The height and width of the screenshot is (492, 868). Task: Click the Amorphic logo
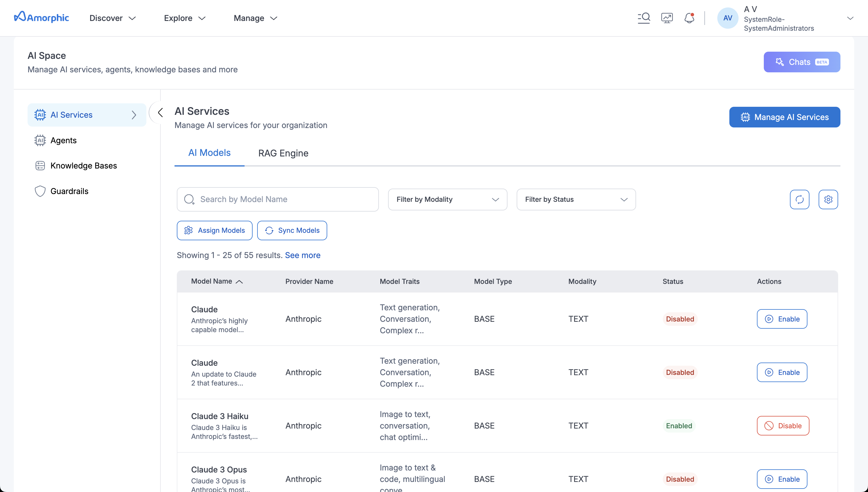click(x=42, y=17)
